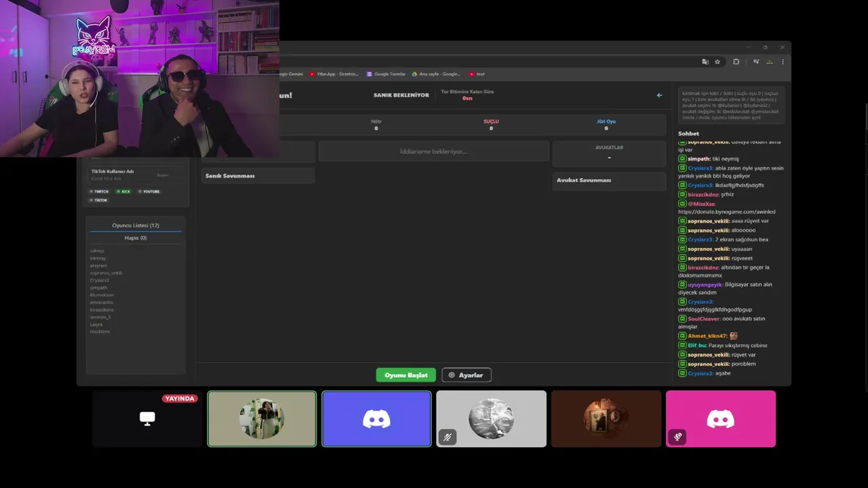Screen dimensions: 868x488
Task: Open the tsvt bookmark
Action: pyautogui.click(x=477, y=74)
